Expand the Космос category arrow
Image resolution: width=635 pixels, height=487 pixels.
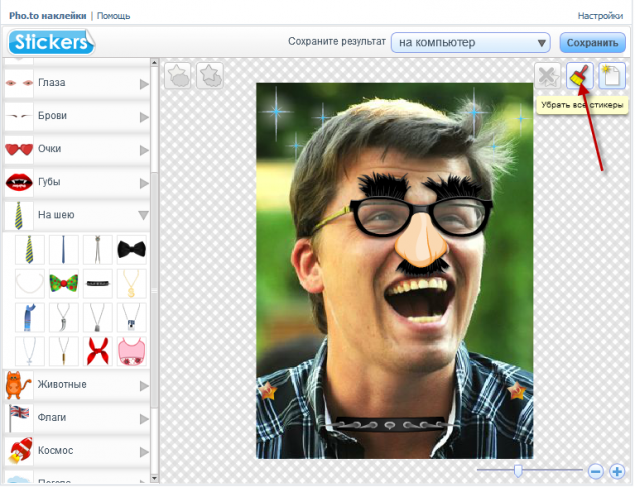[x=144, y=452]
